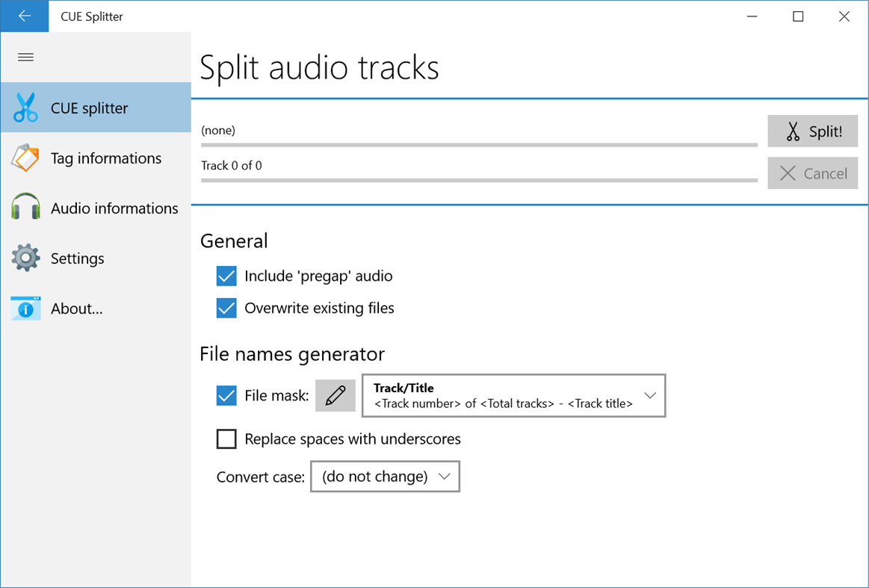Enable Replace spaces with underscores
Viewport: 869px width, 588px height.
[226, 439]
